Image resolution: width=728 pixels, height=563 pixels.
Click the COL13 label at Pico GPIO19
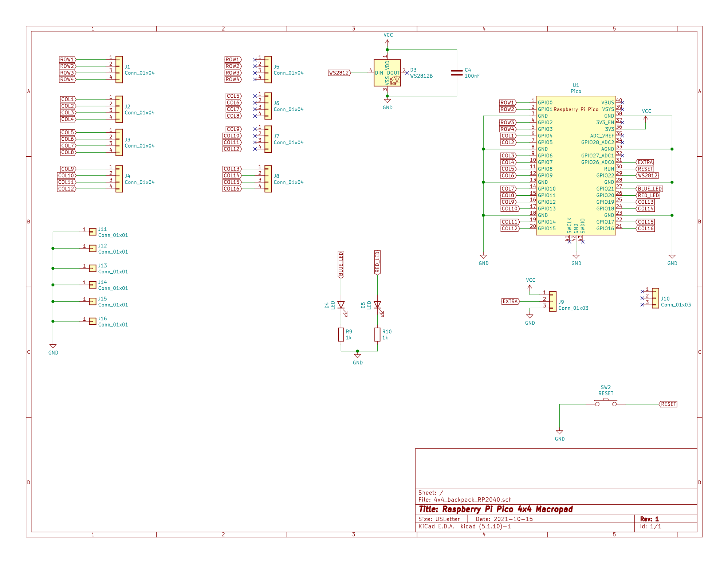click(x=645, y=202)
